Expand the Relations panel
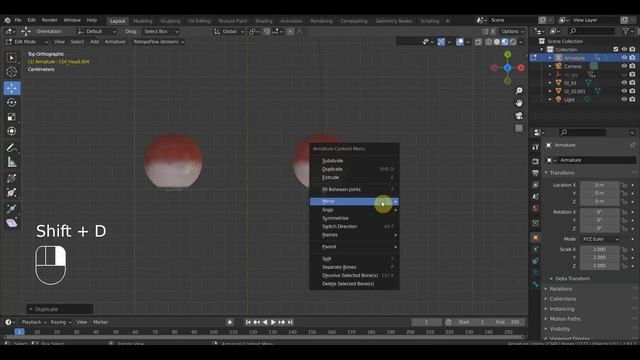This screenshot has height=360, width=640. point(560,289)
